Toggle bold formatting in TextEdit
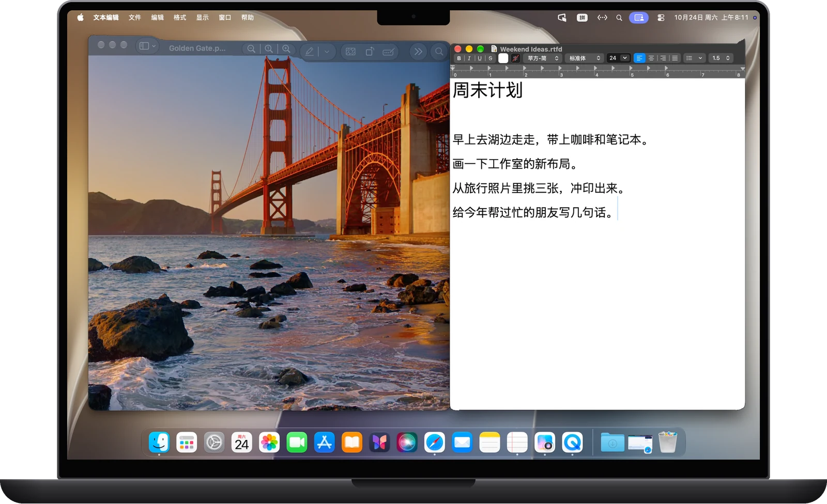This screenshot has height=504, width=827. (459, 58)
